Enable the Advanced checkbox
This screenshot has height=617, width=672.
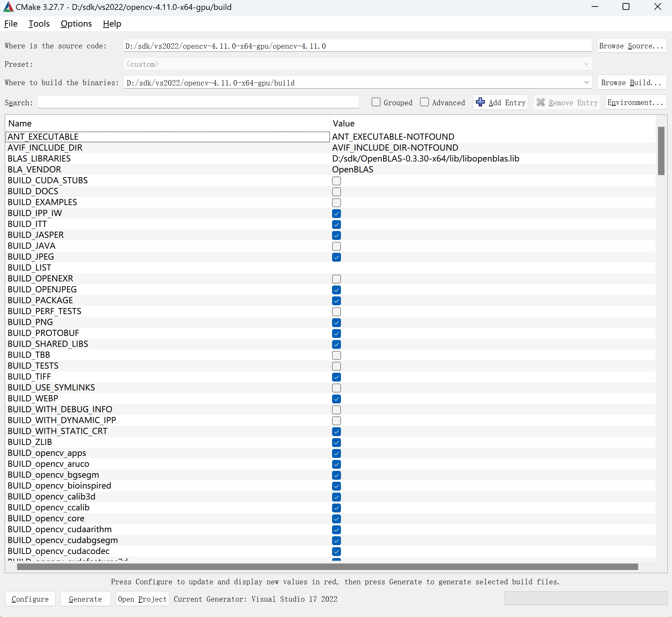point(424,102)
